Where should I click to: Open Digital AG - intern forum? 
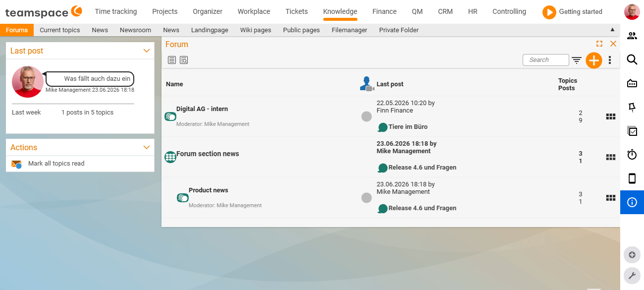pyautogui.click(x=202, y=109)
